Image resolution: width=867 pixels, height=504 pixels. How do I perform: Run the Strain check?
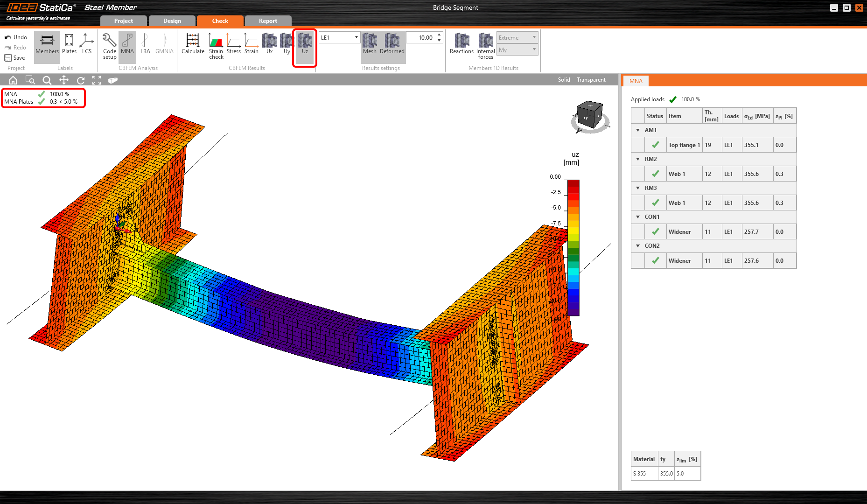click(x=216, y=46)
